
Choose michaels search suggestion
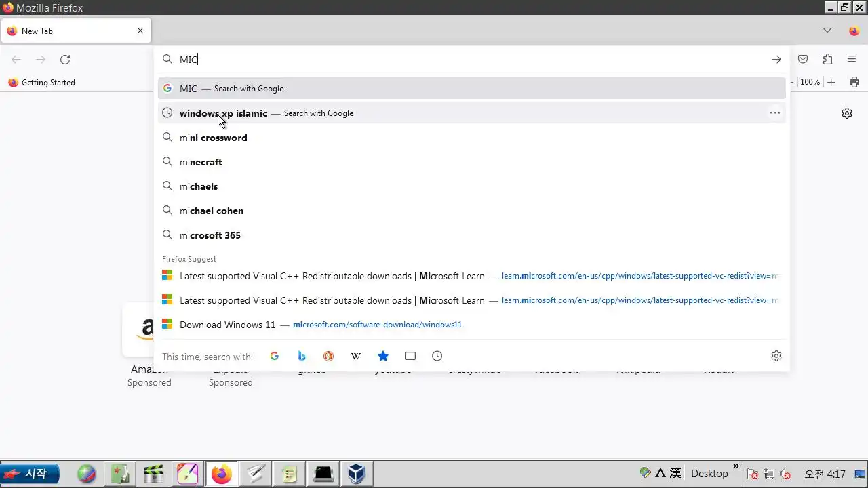472,186
